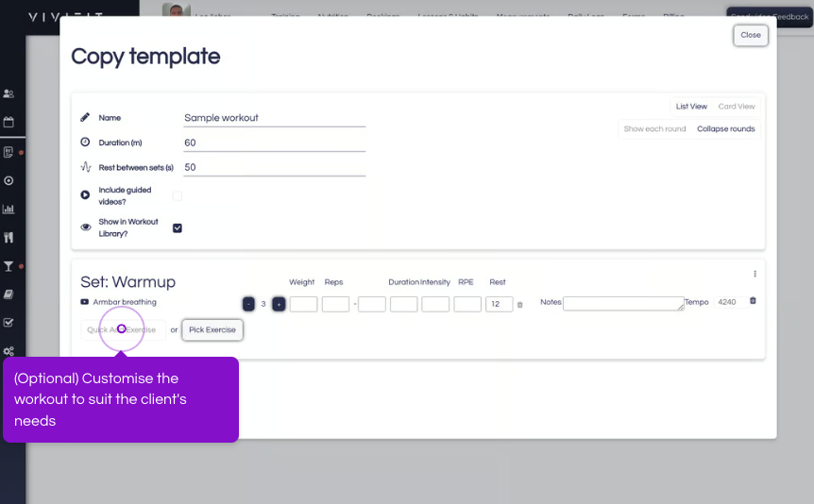Click the RPE input box

tap(467, 304)
